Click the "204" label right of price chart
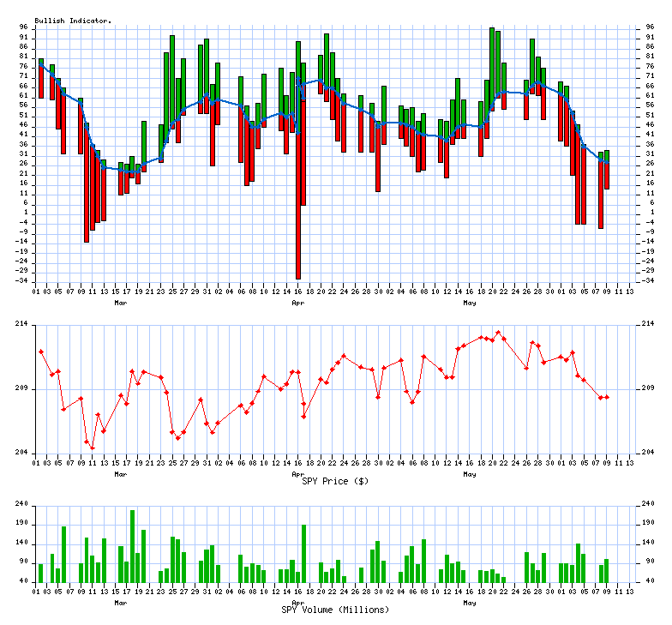This screenshot has width=672, height=625. pos(649,452)
